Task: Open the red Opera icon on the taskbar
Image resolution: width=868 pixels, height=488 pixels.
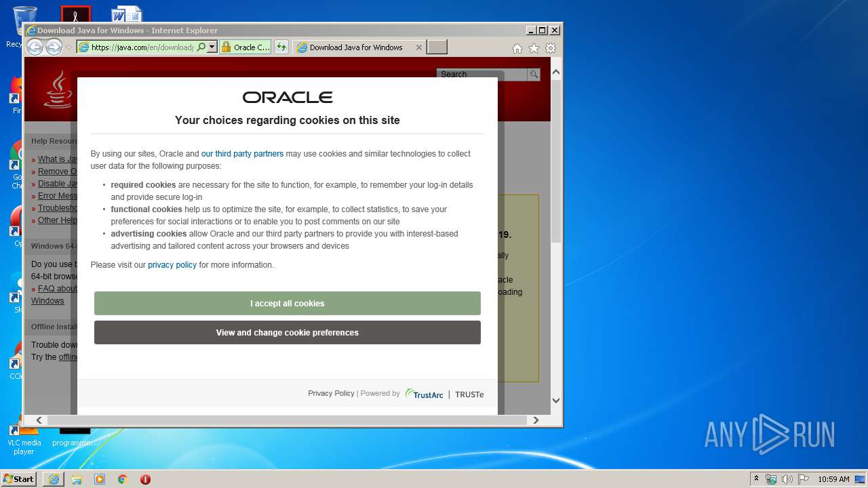Action: [145, 479]
